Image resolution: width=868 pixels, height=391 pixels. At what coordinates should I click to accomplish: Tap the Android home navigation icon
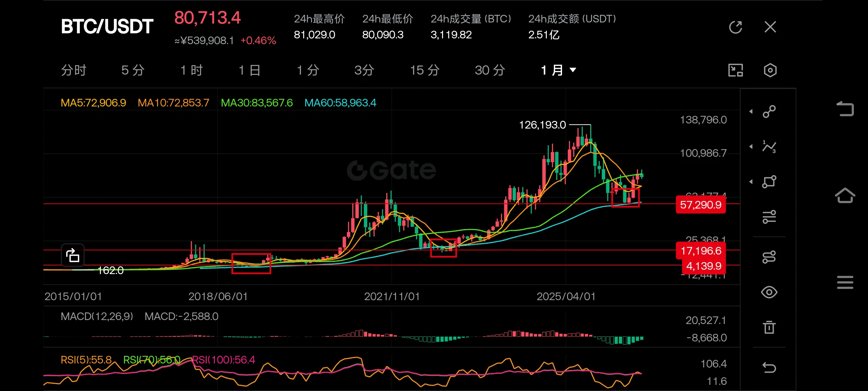pyautogui.click(x=845, y=195)
